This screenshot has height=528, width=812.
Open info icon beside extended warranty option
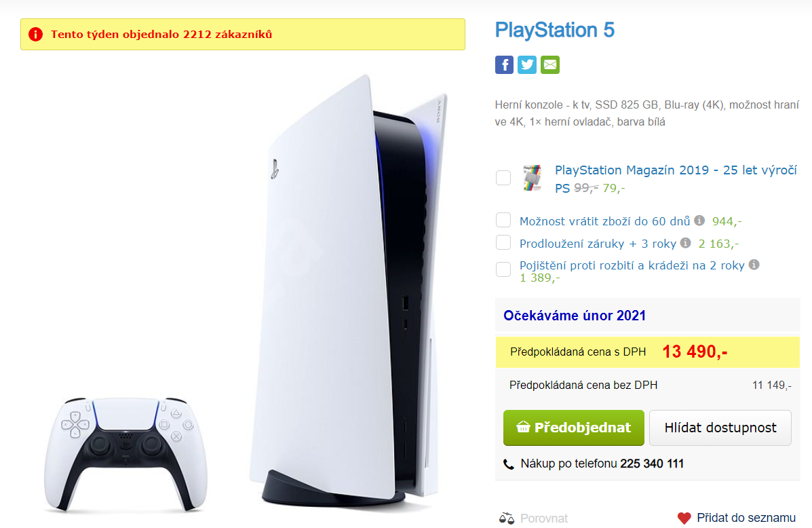coord(685,242)
